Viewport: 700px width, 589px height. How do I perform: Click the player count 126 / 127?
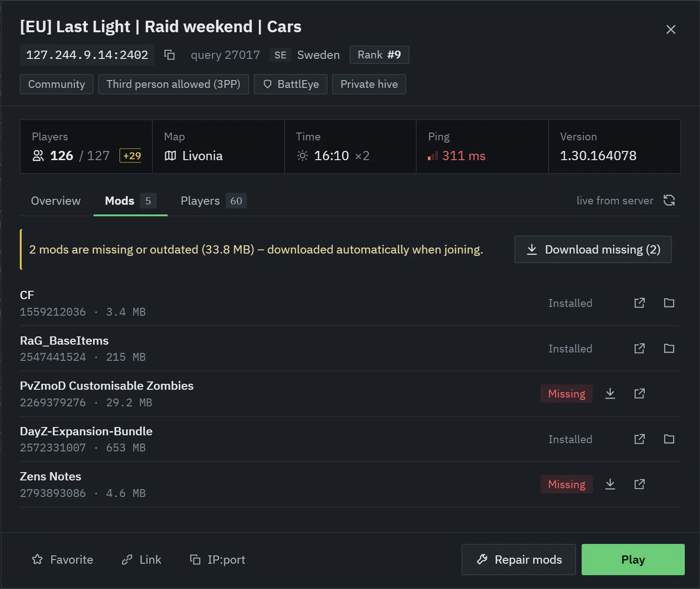click(x=80, y=156)
